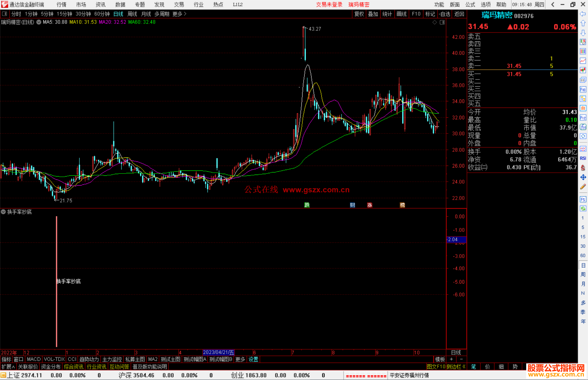
Task: Open the 公式 menu
Action: [470, 5]
